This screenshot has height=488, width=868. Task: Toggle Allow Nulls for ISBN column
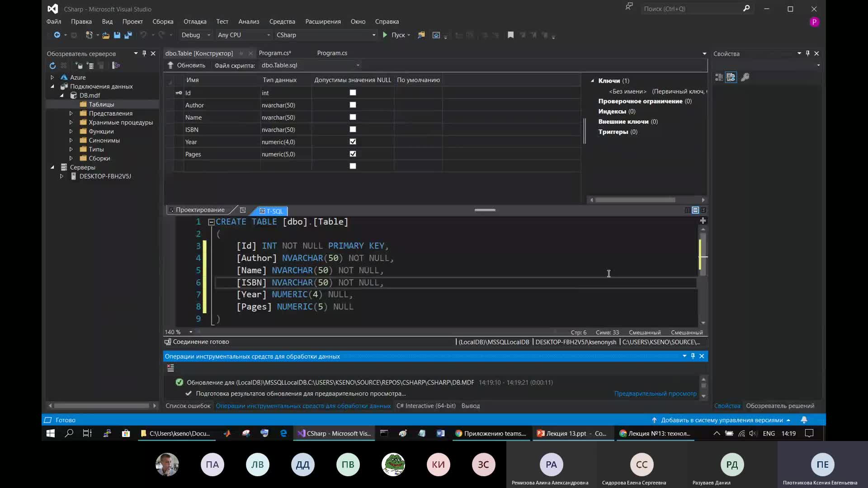[x=353, y=129]
